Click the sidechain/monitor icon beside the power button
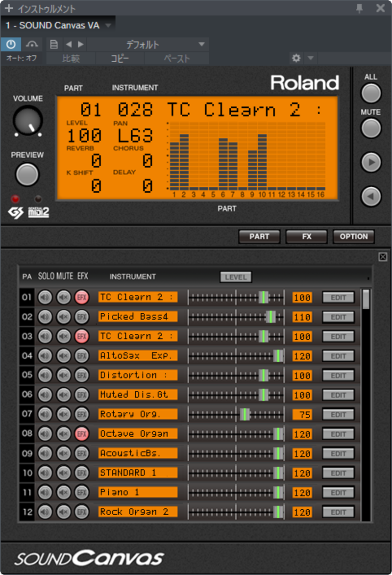This screenshot has height=575, width=392. 32,45
